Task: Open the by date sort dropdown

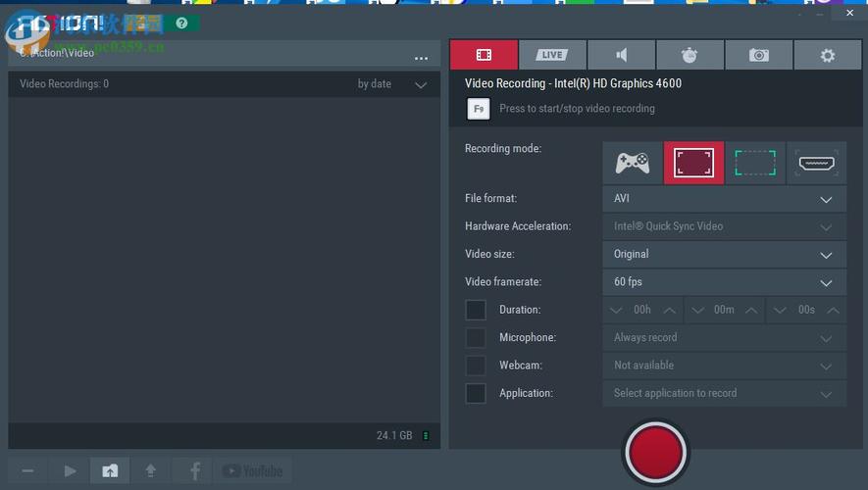Action: click(392, 84)
